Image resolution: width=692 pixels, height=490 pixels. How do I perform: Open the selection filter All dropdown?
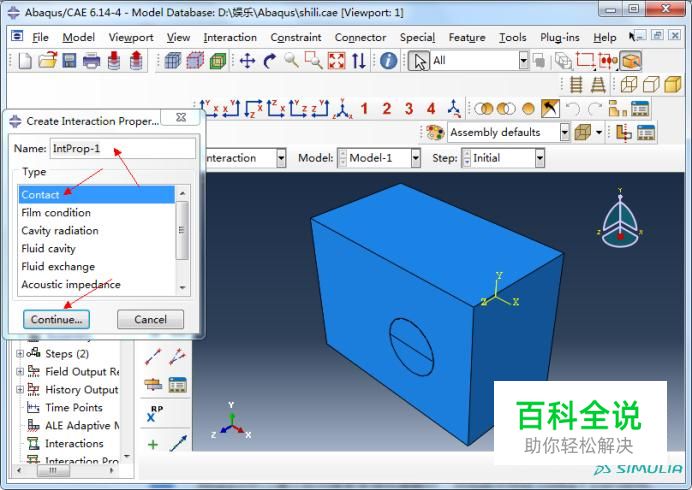coord(523,60)
